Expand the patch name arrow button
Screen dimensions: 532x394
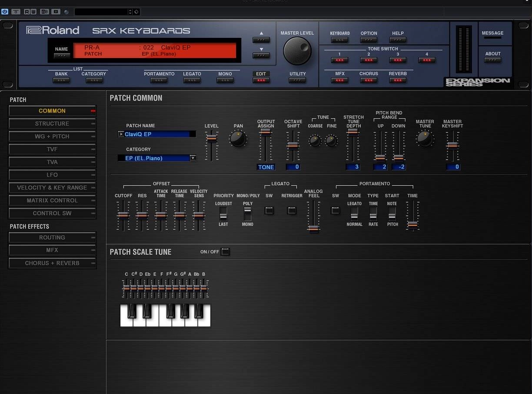(x=121, y=134)
